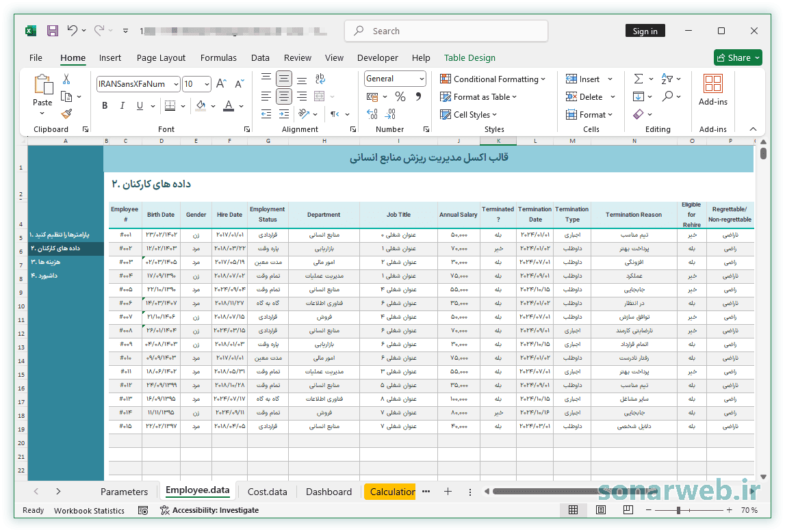Image resolution: width=785 pixels, height=532 pixels.
Task: Open Find and Select magnifier
Action: point(667,96)
